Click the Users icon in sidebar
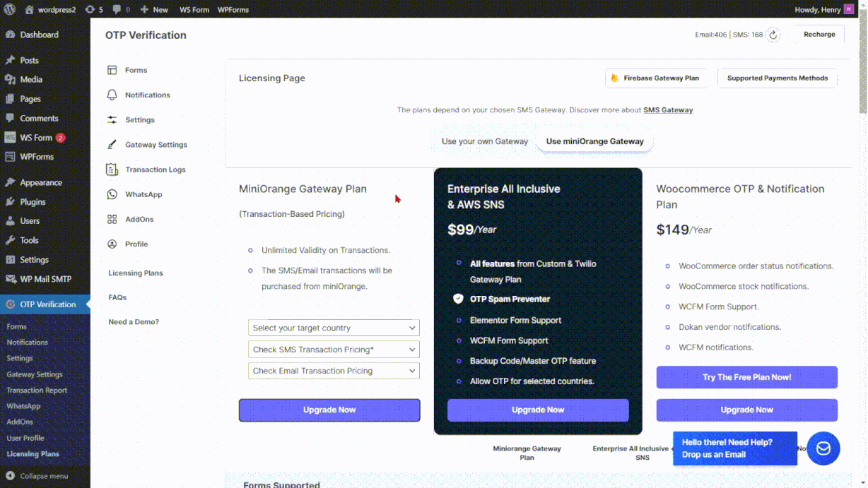The height and width of the screenshot is (488, 868). point(10,221)
